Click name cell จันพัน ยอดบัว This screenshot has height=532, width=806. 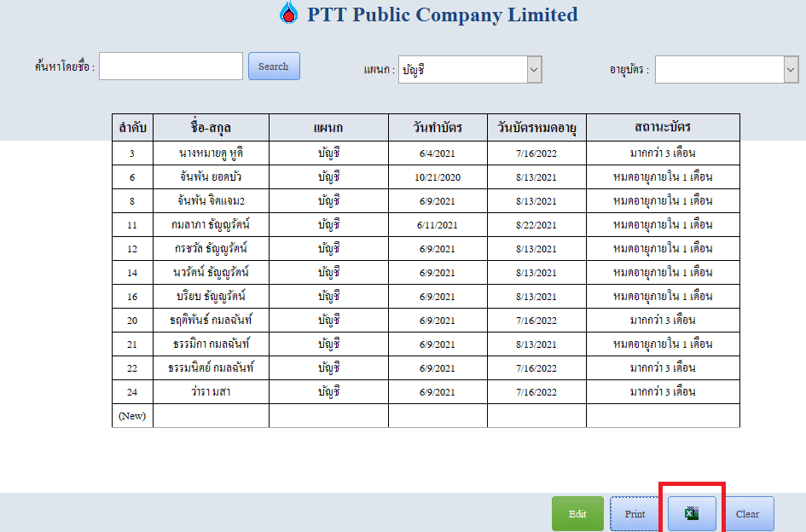(x=211, y=176)
